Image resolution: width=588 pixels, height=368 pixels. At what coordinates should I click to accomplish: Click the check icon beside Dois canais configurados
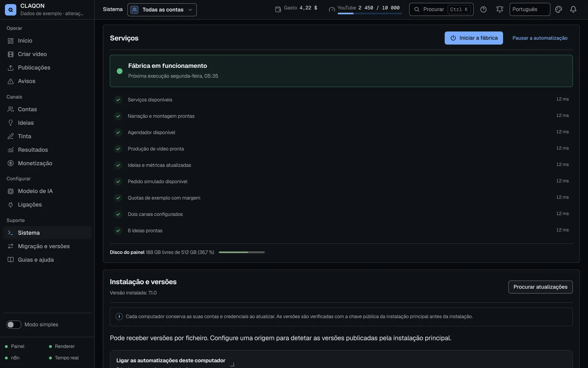coord(118,214)
